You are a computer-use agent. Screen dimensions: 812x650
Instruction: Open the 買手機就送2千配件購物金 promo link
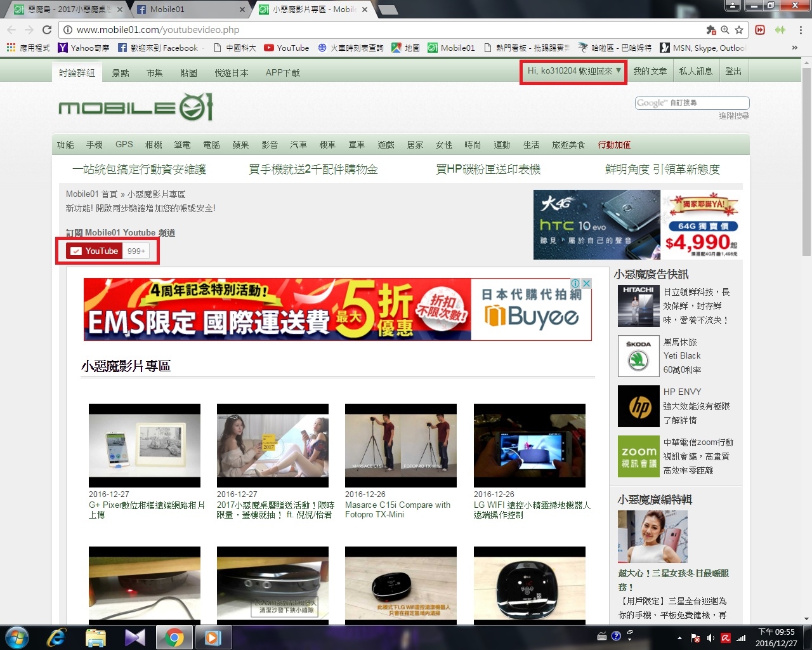[313, 169]
